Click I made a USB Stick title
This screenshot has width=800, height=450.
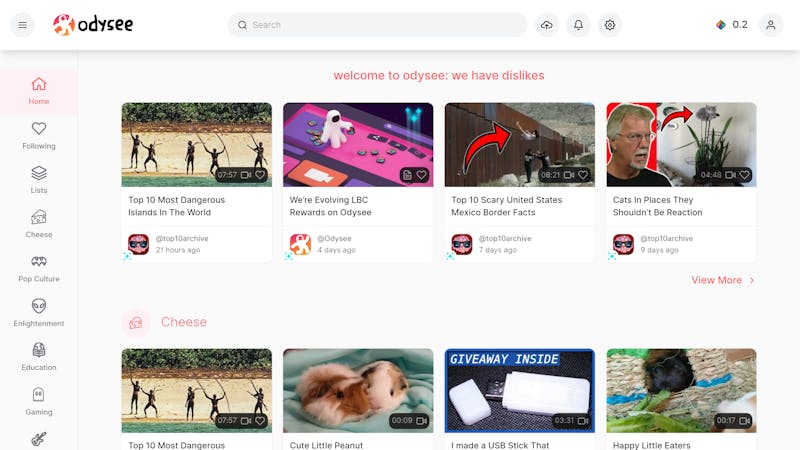pos(500,445)
